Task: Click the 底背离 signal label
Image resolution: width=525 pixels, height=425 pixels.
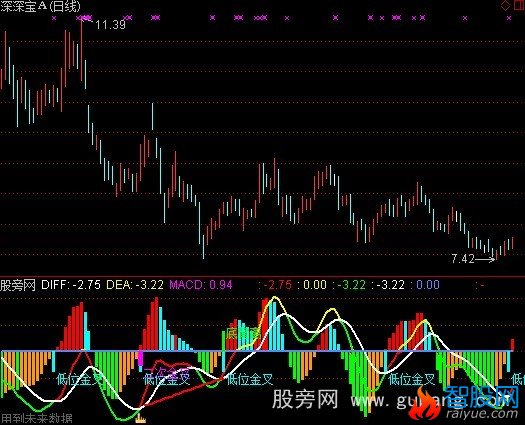Action: coord(243,333)
